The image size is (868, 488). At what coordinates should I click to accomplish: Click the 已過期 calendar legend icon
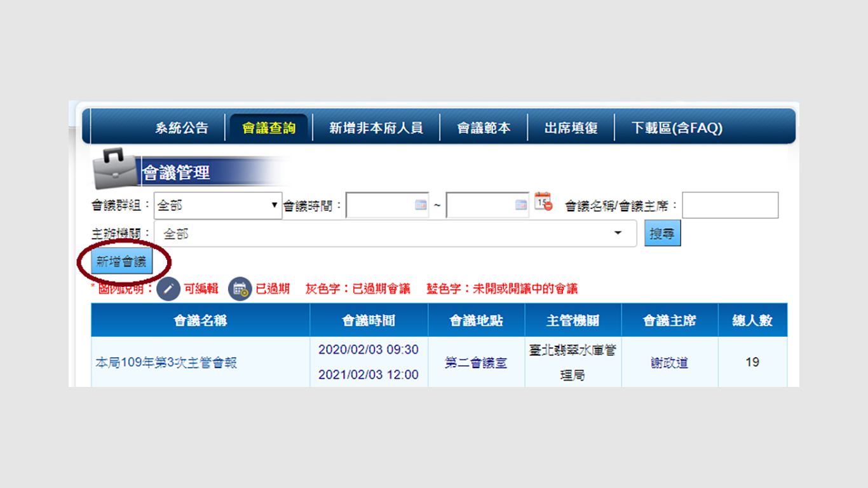pos(240,288)
